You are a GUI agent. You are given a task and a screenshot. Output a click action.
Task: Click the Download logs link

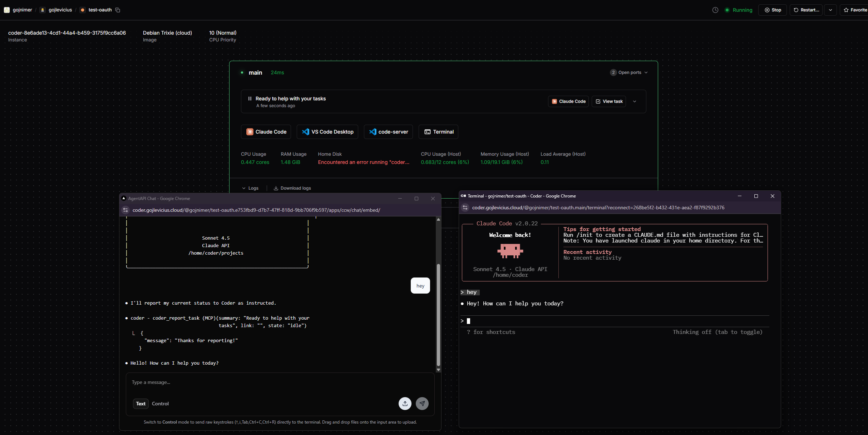pyautogui.click(x=292, y=188)
